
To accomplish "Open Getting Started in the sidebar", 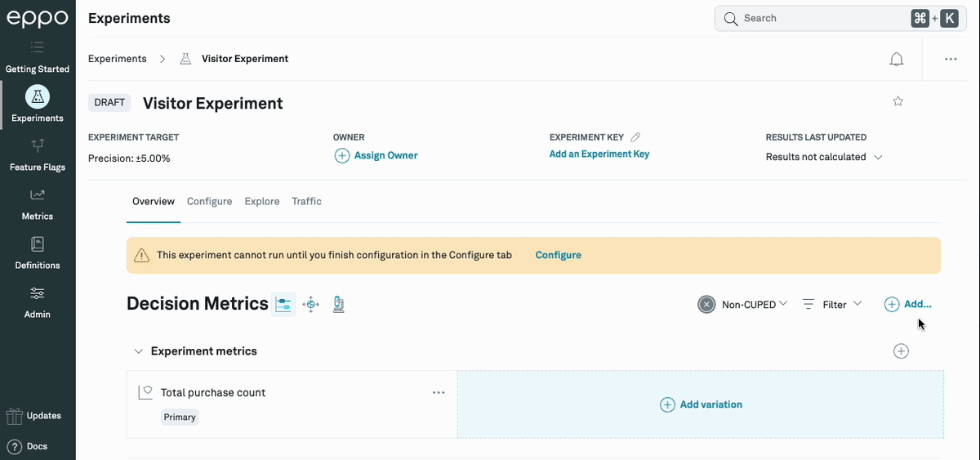I will pos(38,57).
